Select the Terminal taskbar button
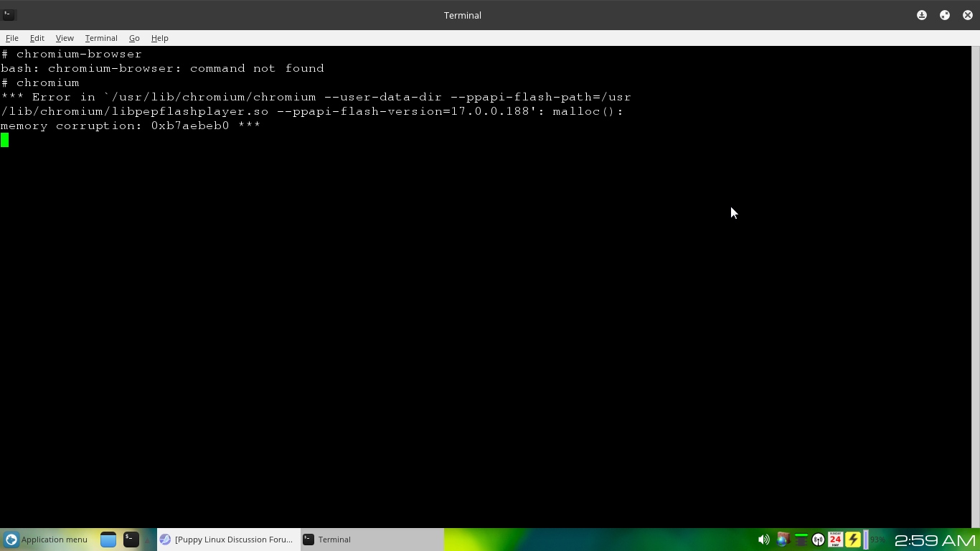The width and height of the screenshot is (980, 551). 372,540
